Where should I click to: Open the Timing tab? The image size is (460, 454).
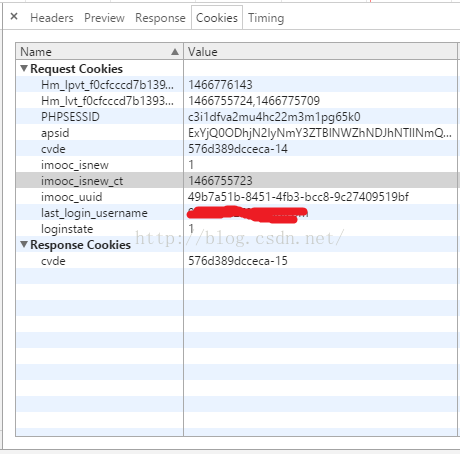pos(266,18)
